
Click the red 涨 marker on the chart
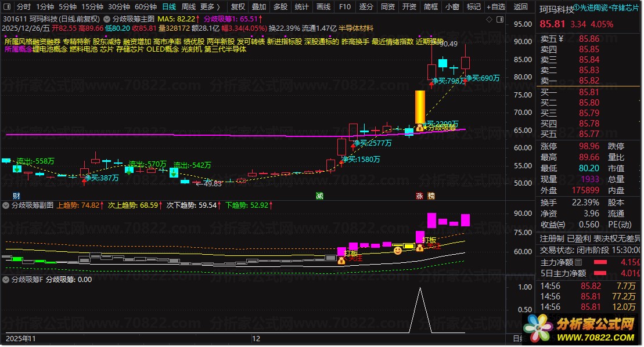419,196
